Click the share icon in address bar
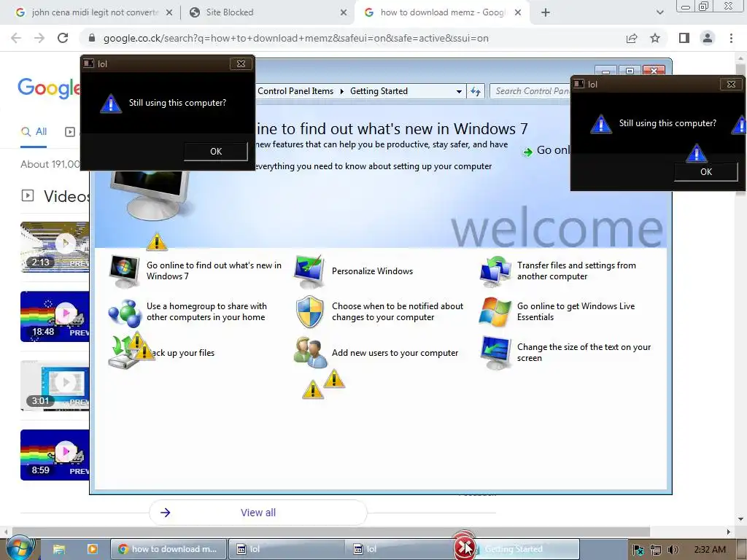747x560 pixels. coord(632,38)
